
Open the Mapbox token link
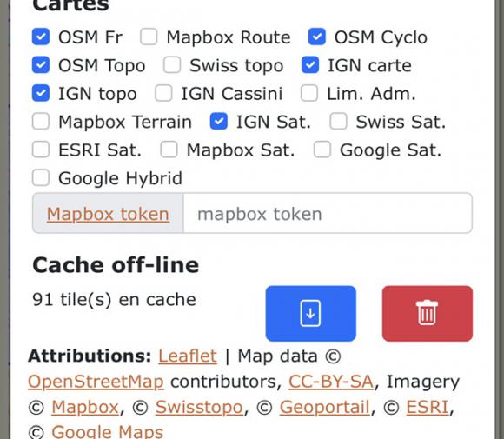(x=108, y=214)
